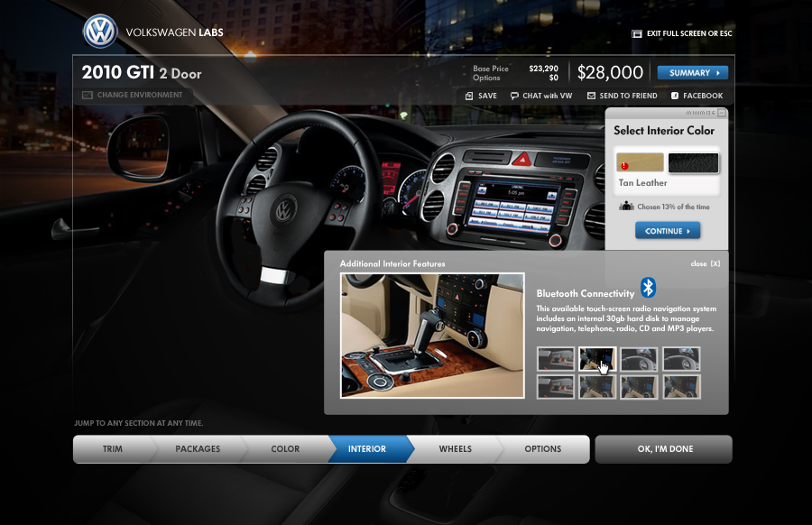Exit full screen mode
812x525 pixels.
point(682,33)
